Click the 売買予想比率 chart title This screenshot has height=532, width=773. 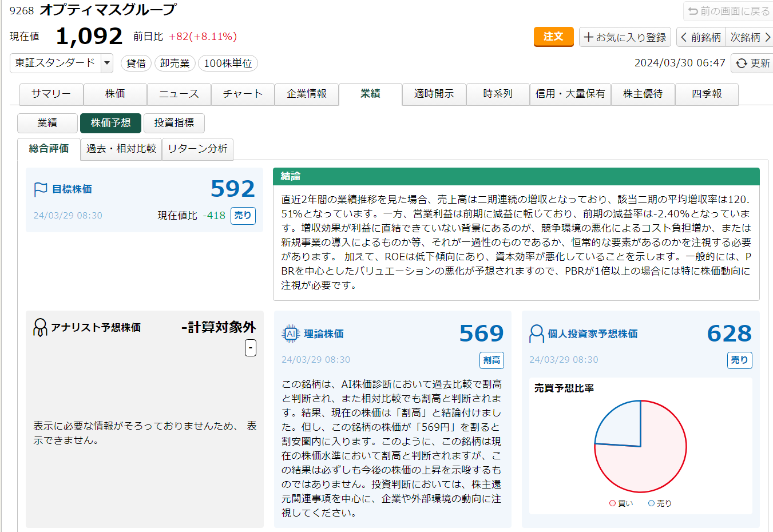[564, 388]
